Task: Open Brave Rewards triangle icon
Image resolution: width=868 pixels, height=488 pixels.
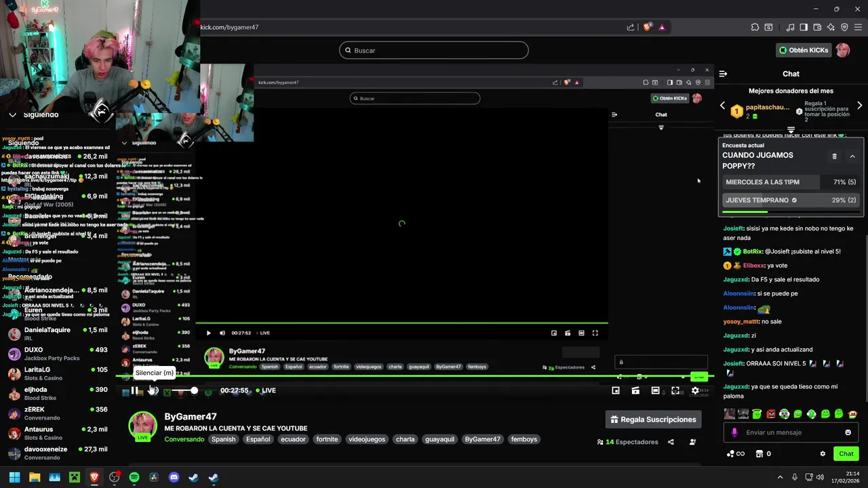Action: (662, 27)
